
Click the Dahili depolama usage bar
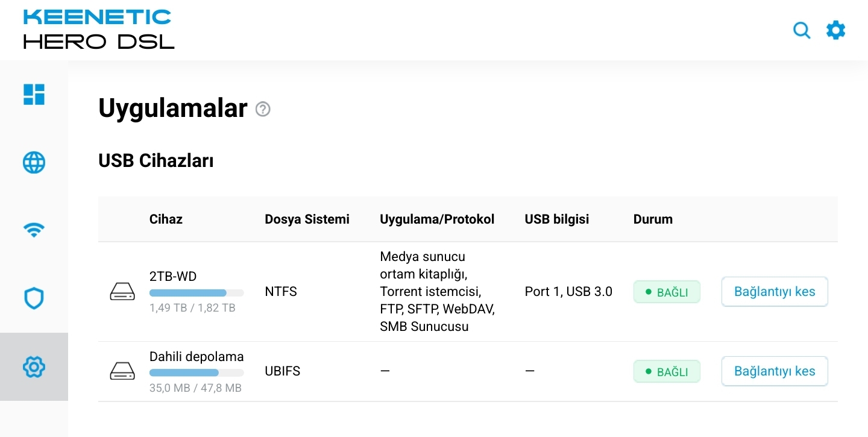tap(197, 373)
